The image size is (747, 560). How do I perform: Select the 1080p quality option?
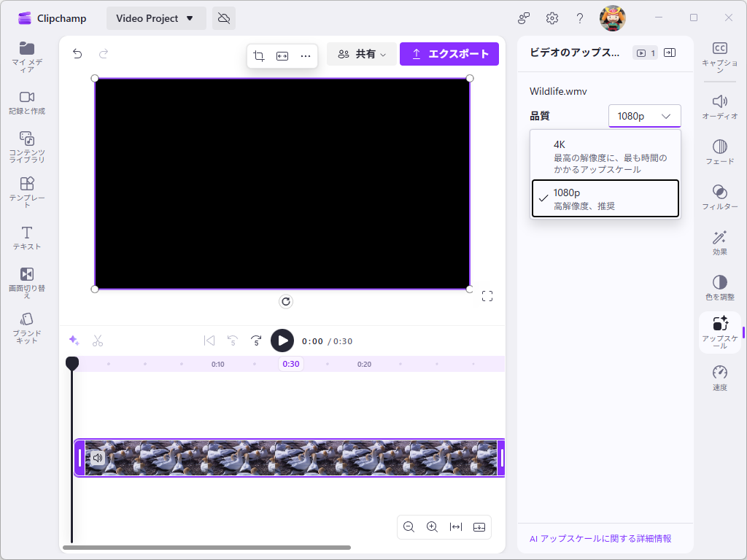point(605,198)
